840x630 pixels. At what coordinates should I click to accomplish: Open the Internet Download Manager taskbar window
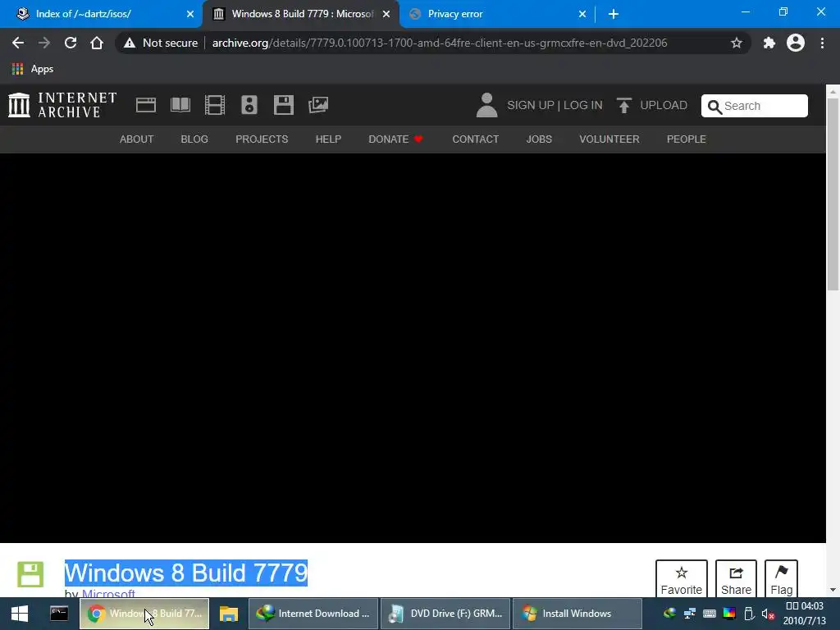click(x=313, y=614)
